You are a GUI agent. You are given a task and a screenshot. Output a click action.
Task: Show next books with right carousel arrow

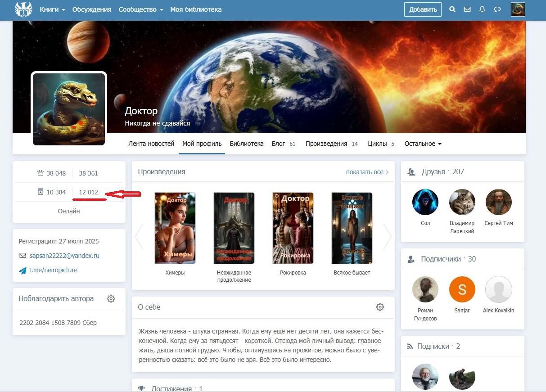point(387,236)
